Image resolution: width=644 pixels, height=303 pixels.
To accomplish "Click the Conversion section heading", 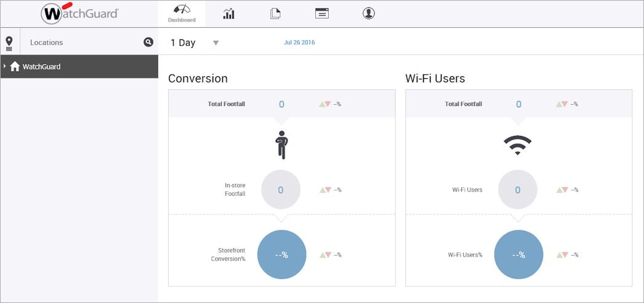I will click(198, 78).
